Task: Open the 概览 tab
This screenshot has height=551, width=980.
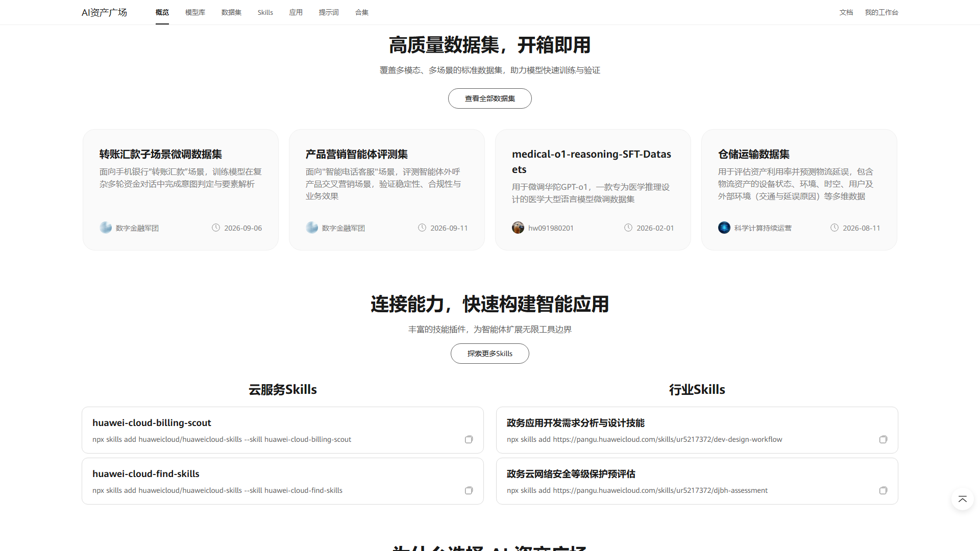Action: click(x=162, y=12)
